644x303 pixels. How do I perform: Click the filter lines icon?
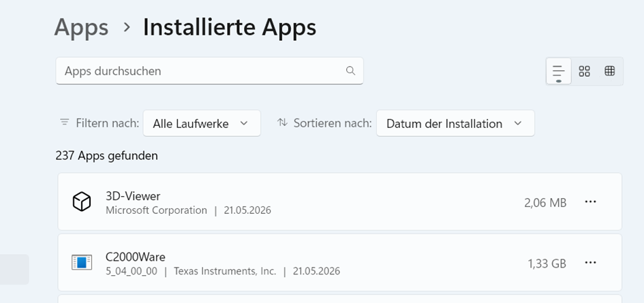click(65, 122)
